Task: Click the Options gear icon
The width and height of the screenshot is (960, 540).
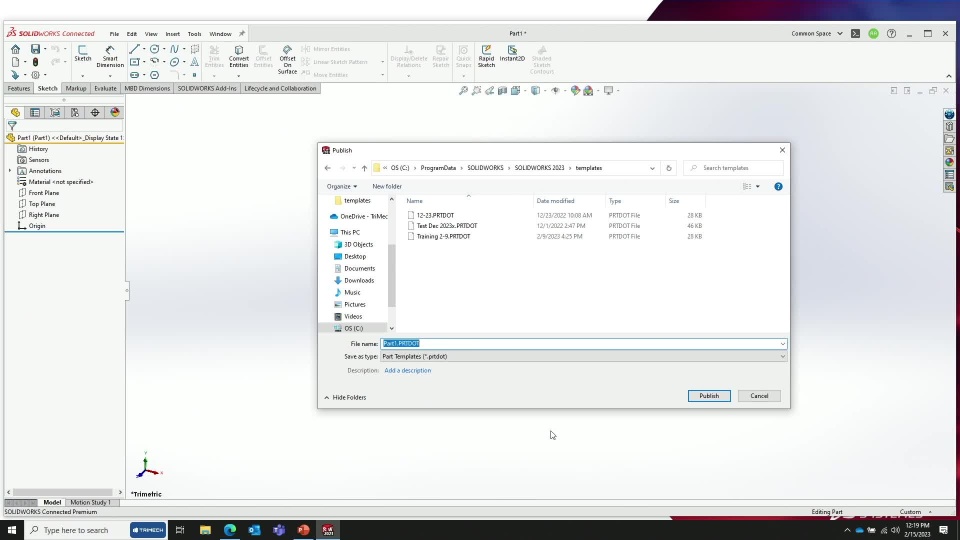Action: point(35,75)
